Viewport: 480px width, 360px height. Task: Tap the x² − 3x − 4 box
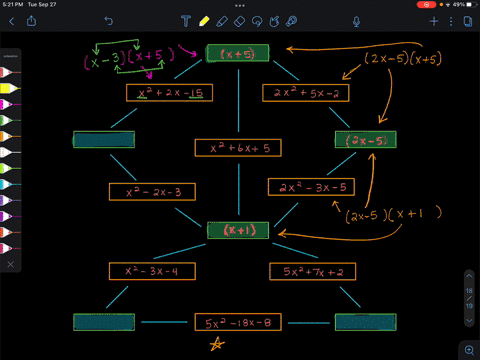[152, 271]
